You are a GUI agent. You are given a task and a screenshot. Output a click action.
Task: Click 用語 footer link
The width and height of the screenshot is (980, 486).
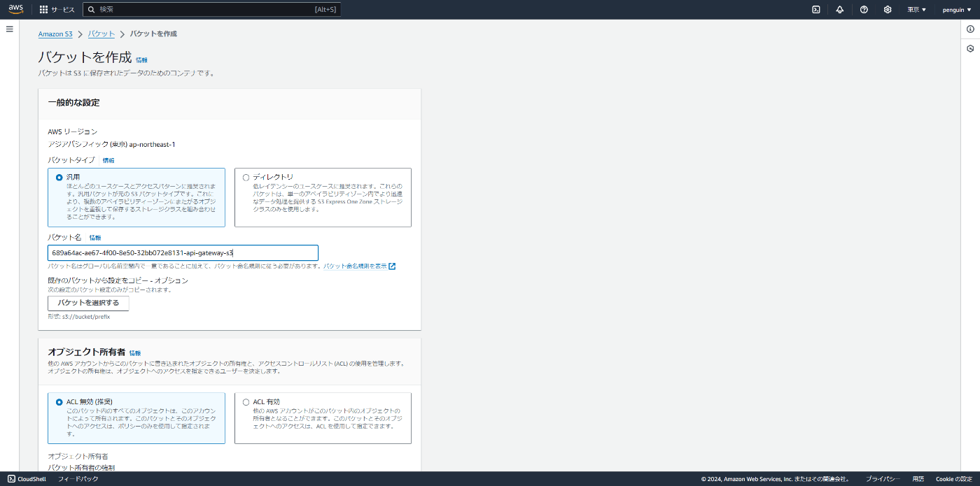coord(918,479)
